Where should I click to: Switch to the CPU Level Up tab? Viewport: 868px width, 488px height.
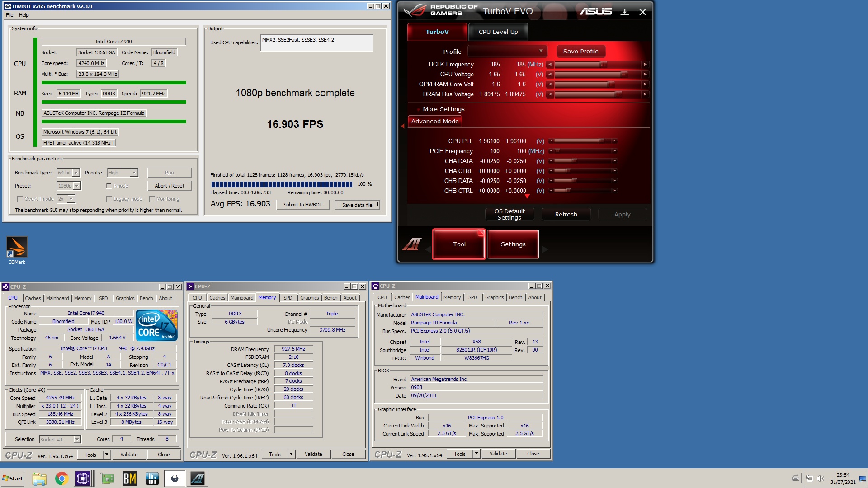tap(498, 32)
